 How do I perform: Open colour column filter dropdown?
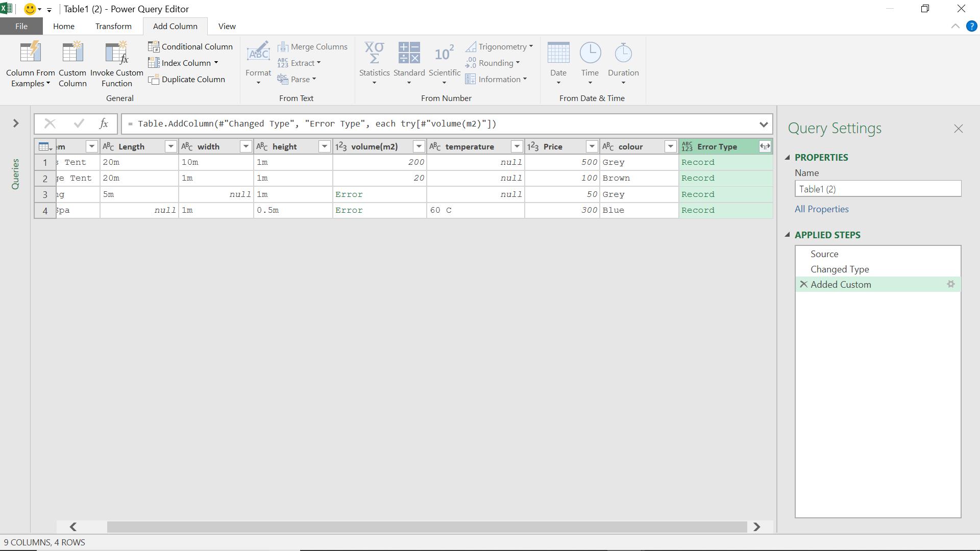(670, 147)
